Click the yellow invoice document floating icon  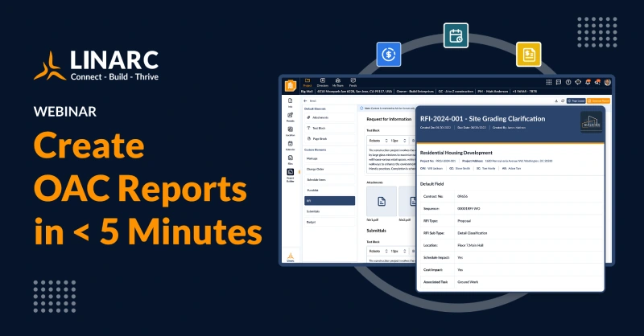[529, 54]
